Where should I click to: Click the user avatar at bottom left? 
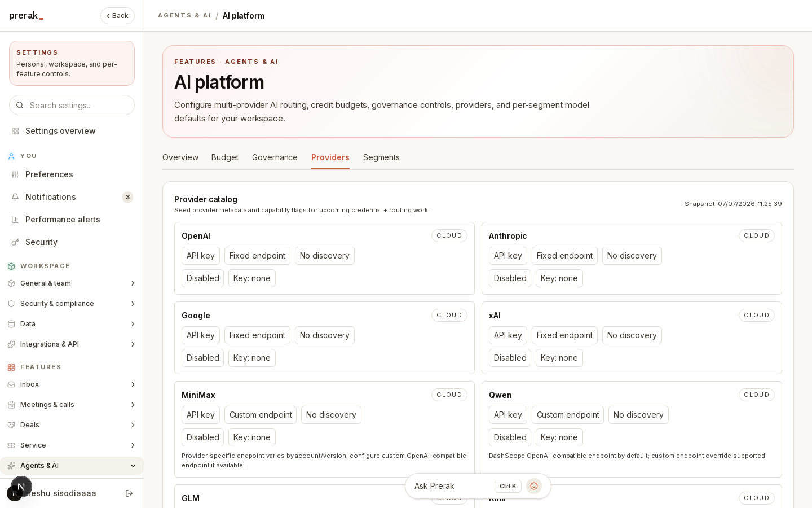pyautogui.click(x=15, y=493)
